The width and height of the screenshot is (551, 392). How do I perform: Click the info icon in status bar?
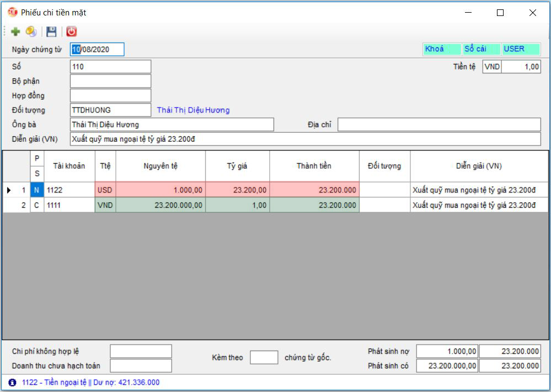(13, 382)
